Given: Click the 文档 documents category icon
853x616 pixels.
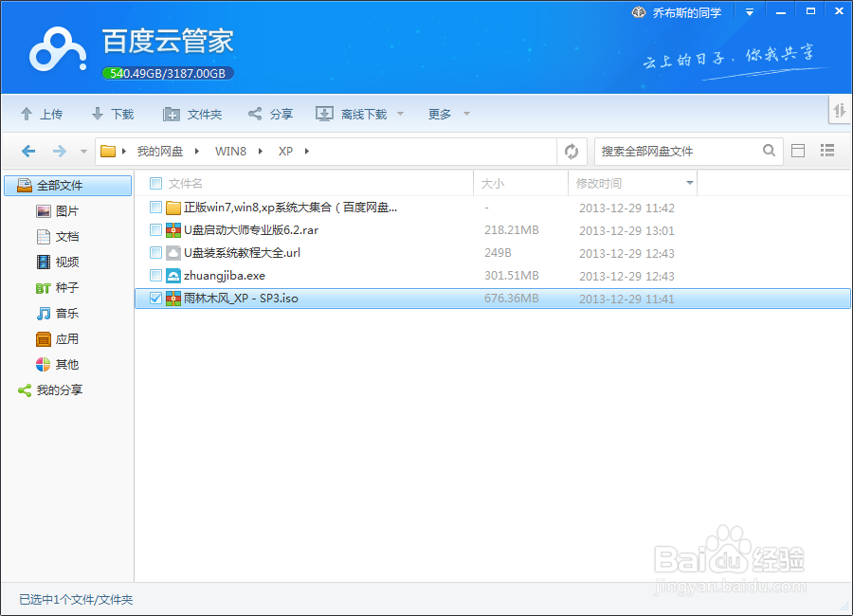Looking at the screenshot, I should click(x=44, y=237).
